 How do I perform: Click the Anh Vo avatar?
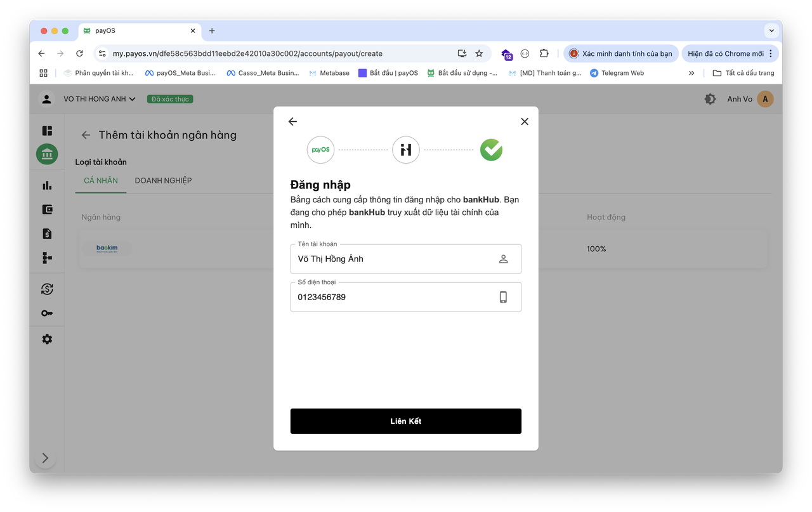(765, 99)
